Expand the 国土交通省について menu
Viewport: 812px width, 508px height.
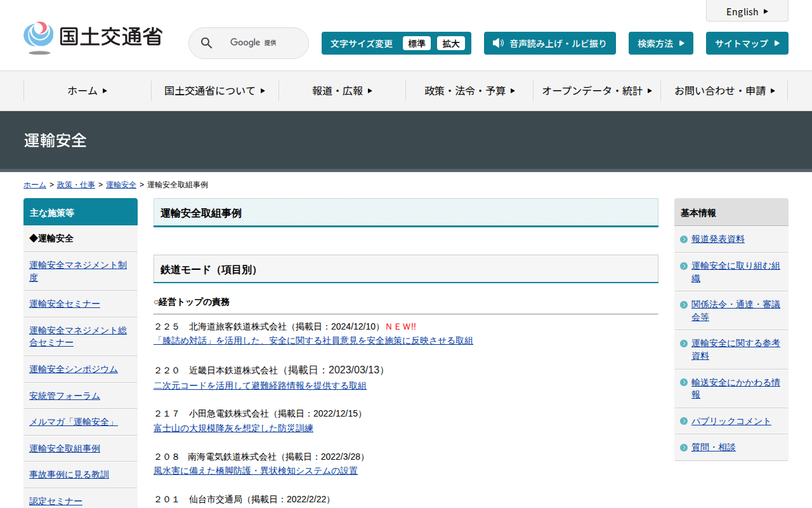214,91
